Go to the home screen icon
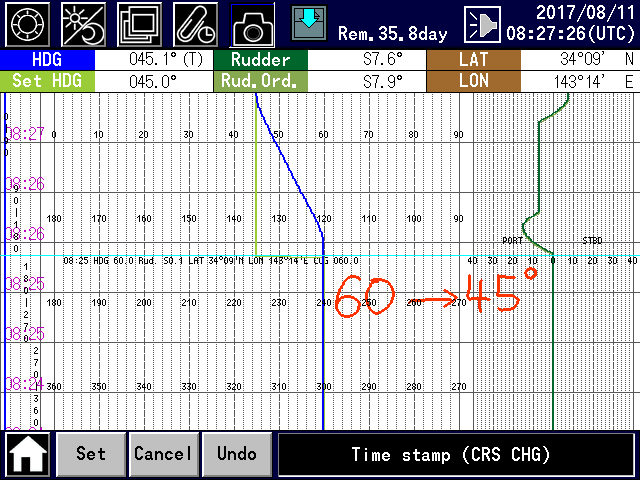Image resolution: width=640 pixels, height=480 pixels. tap(28, 454)
